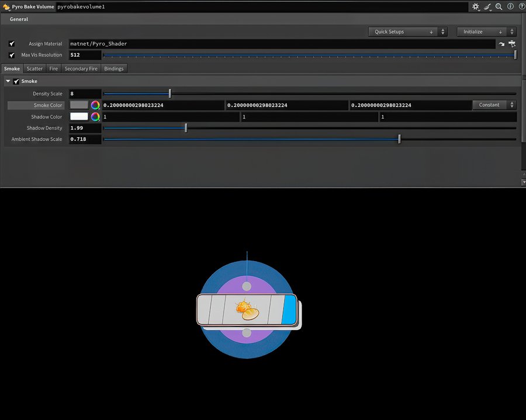Click the Initialize stepper arrows
This screenshot has height=420, width=526.
click(512, 32)
